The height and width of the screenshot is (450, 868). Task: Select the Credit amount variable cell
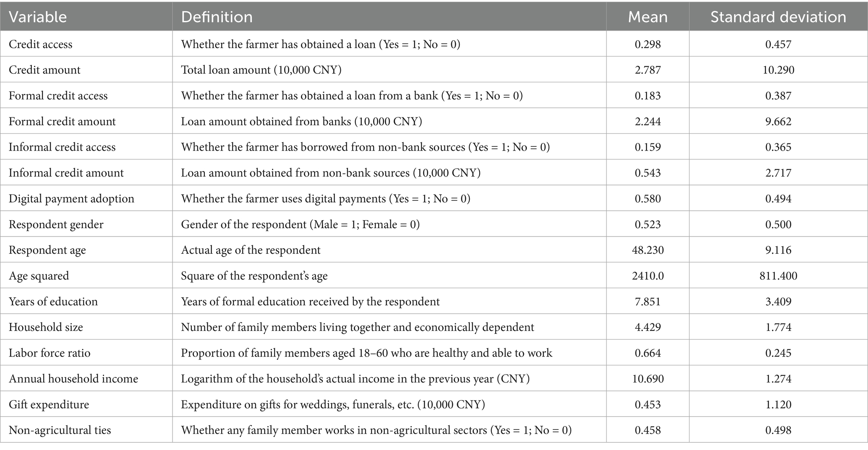(x=44, y=70)
